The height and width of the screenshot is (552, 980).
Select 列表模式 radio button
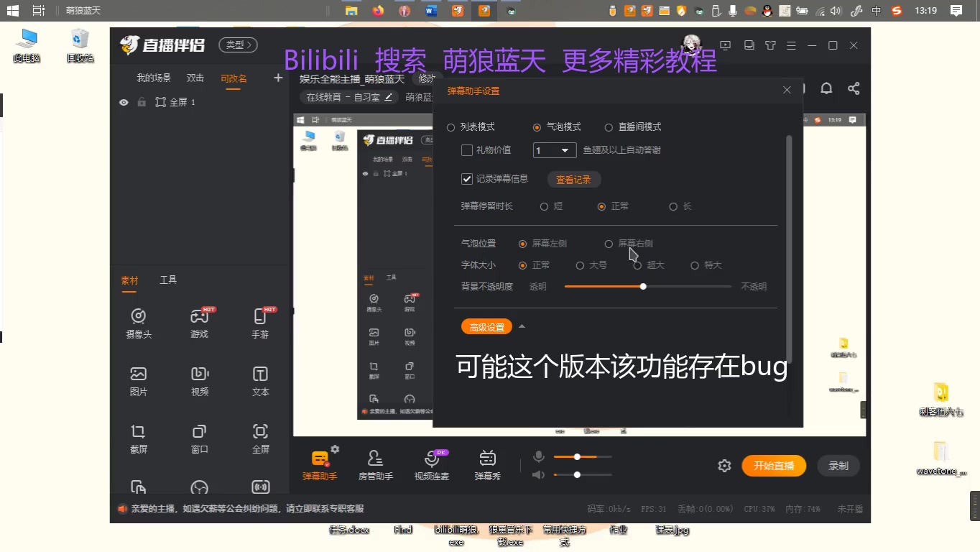[451, 127]
